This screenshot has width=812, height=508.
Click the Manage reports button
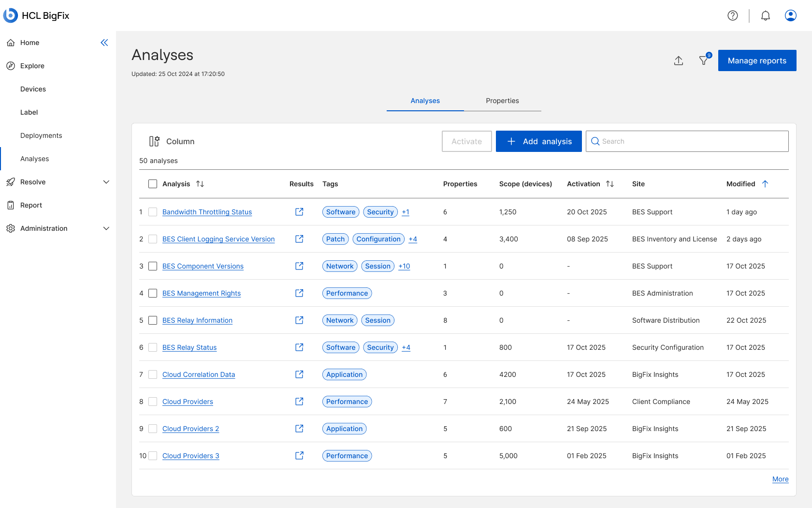(757, 60)
